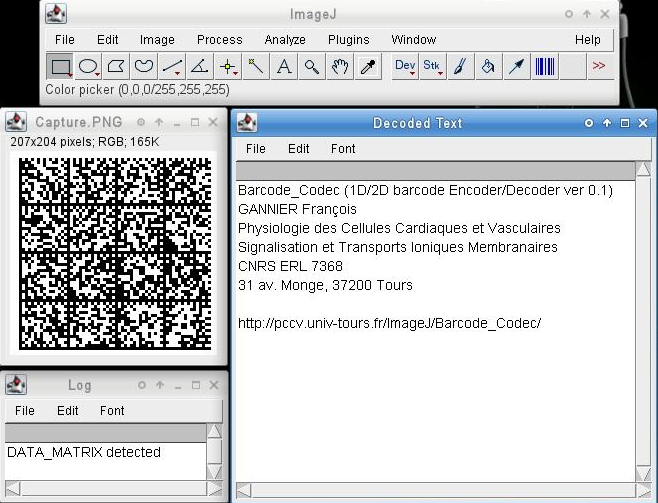Activate the Magnifying glass zoom tool
Viewport: 658px width, 503px height.
click(312, 67)
